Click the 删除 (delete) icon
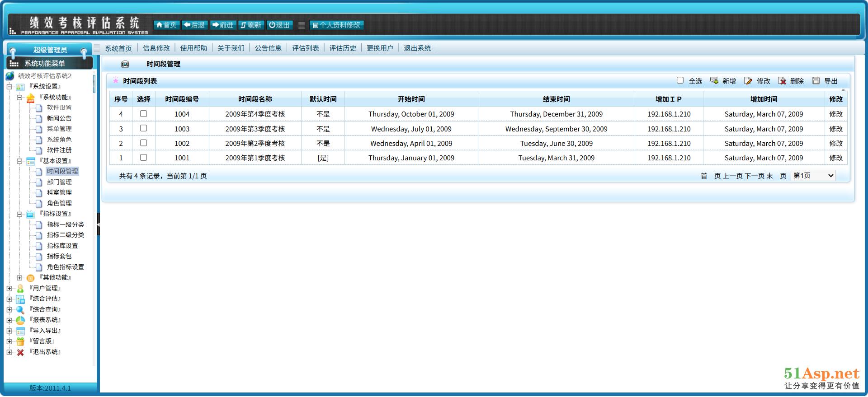This screenshot has height=397, width=868. coord(782,81)
